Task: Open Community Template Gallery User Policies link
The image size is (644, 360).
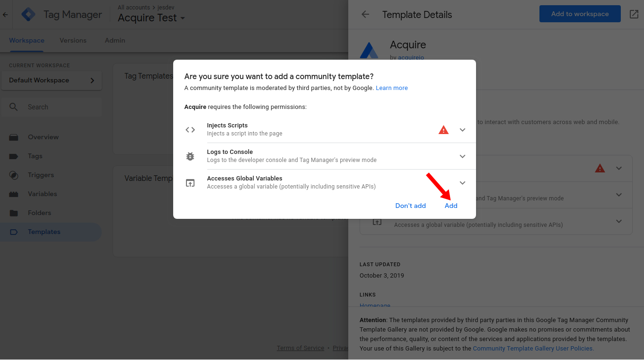Action: [533, 348]
